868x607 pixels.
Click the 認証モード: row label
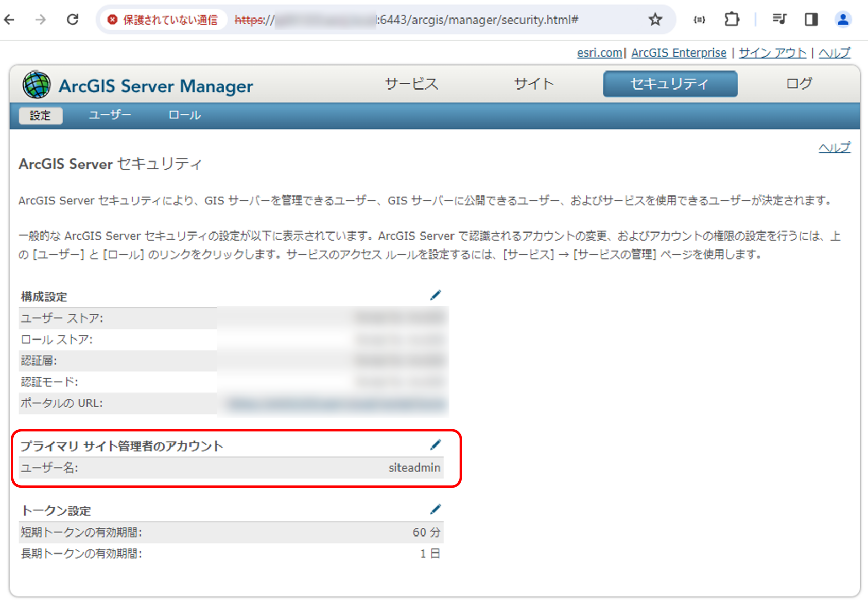pyautogui.click(x=49, y=382)
